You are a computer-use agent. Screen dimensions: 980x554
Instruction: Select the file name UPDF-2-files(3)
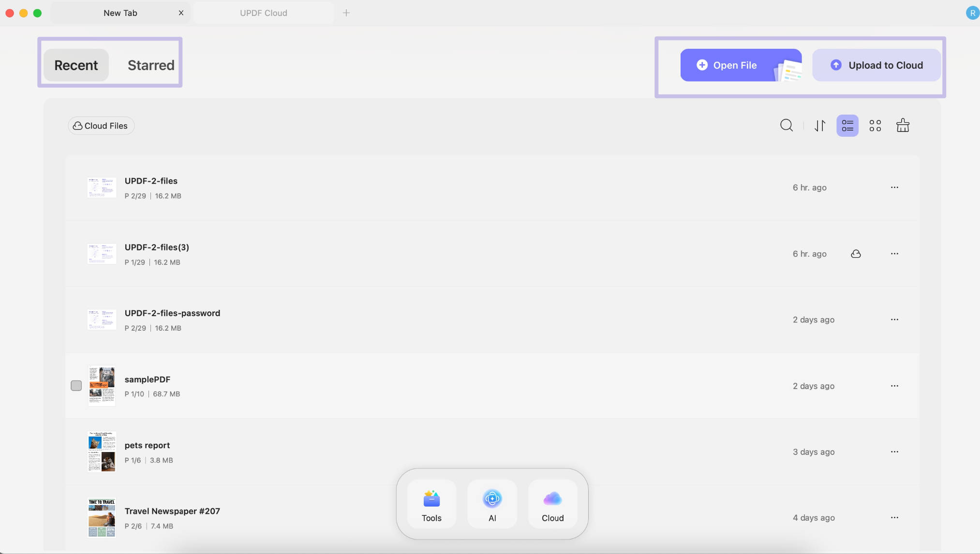[x=157, y=247]
